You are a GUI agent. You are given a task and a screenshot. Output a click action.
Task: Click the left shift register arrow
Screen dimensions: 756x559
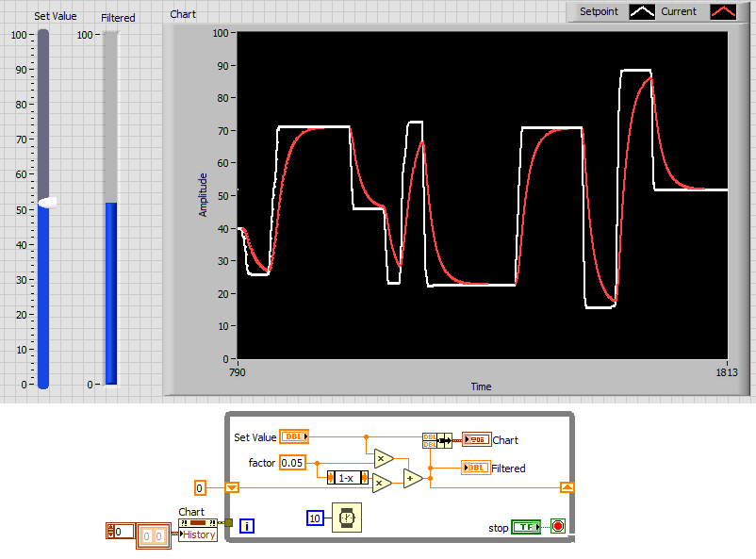click(x=232, y=487)
